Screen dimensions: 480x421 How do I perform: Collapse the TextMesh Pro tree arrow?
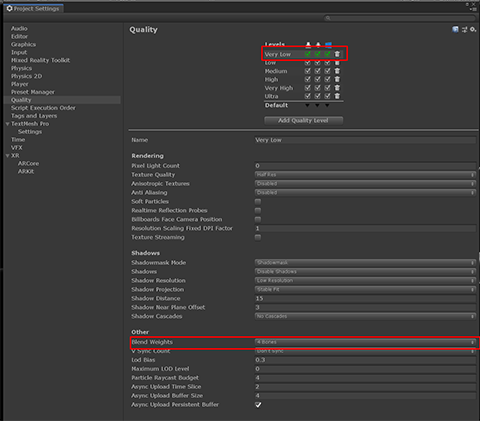pos(7,124)
